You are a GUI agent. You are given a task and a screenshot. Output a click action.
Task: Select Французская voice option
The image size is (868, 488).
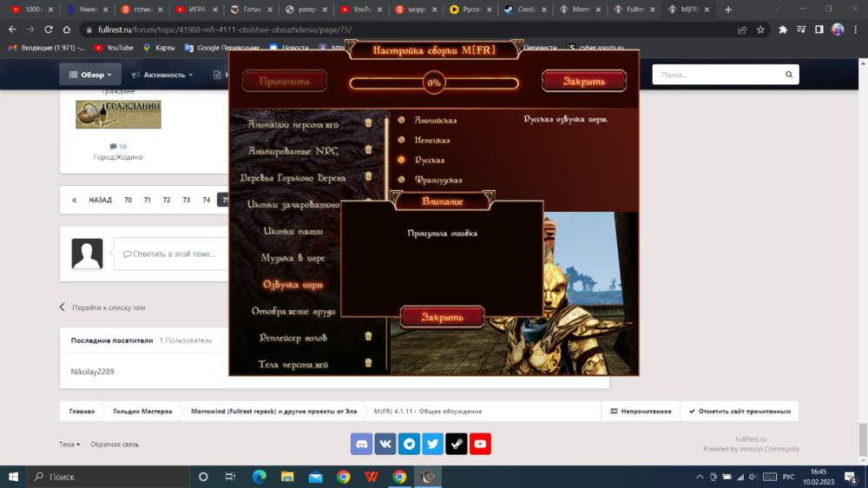click(431, 180)
